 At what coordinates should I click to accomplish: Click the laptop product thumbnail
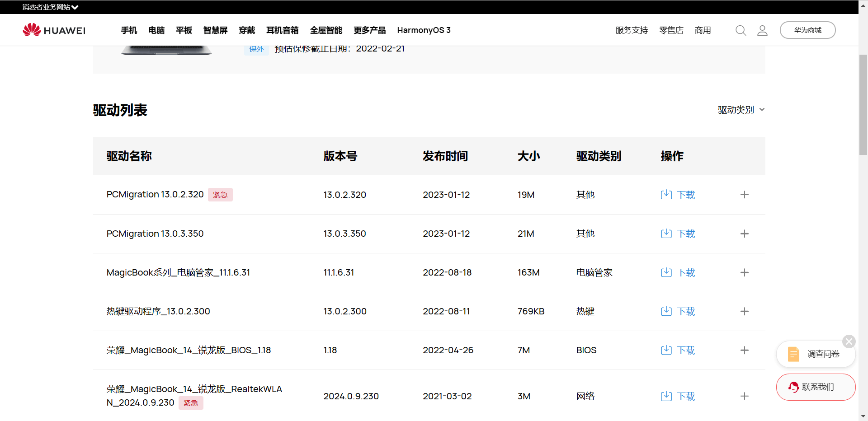[166, 50]
